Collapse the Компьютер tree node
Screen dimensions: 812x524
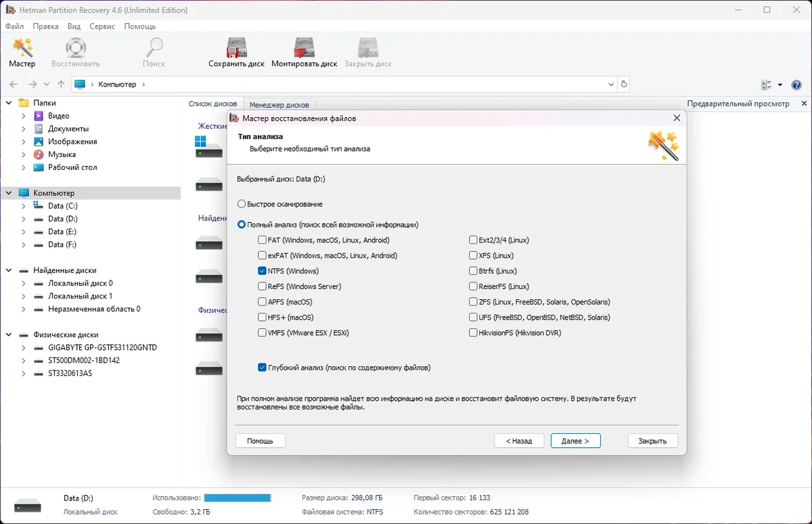(x=9, y=193)
